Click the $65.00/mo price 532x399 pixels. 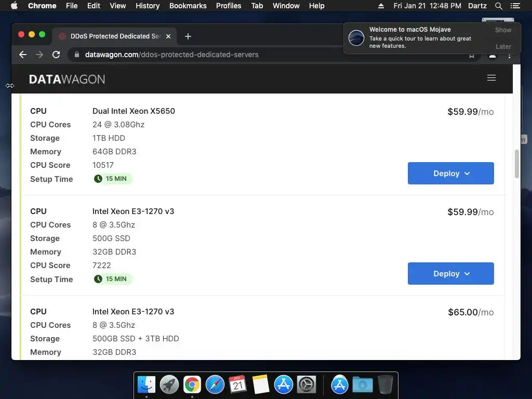471,312
